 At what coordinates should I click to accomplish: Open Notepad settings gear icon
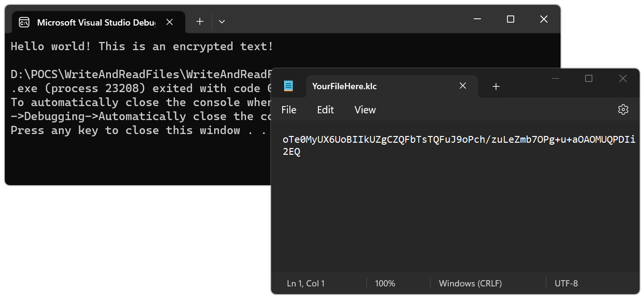point(623,110)
